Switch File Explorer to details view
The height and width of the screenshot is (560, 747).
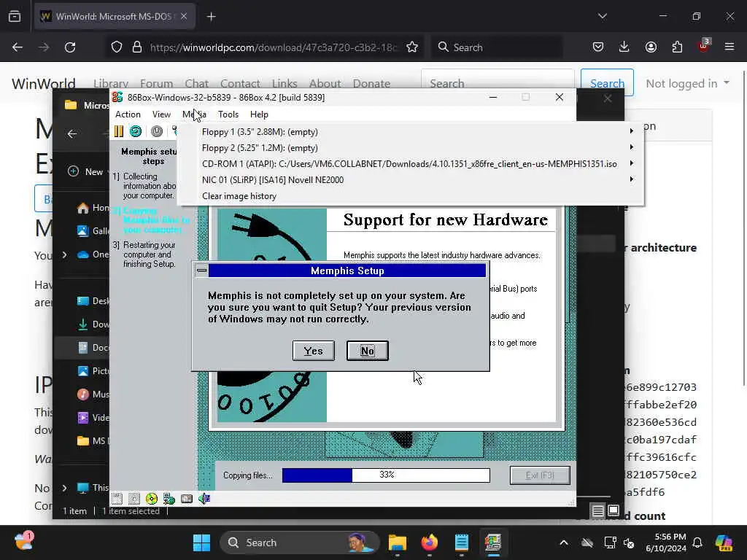pos(598,511)
